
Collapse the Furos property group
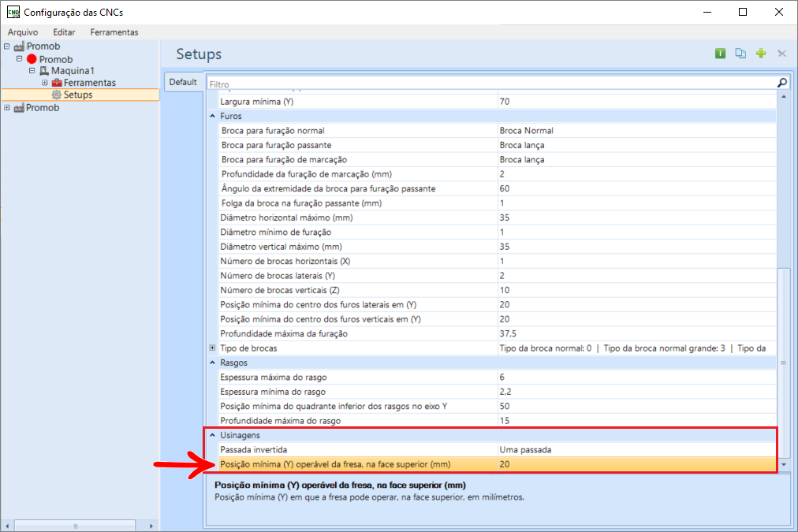point(212,116)
